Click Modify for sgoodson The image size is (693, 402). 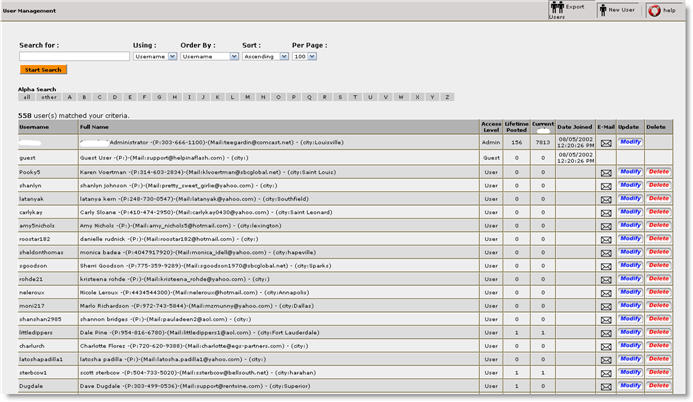point(630,265)
